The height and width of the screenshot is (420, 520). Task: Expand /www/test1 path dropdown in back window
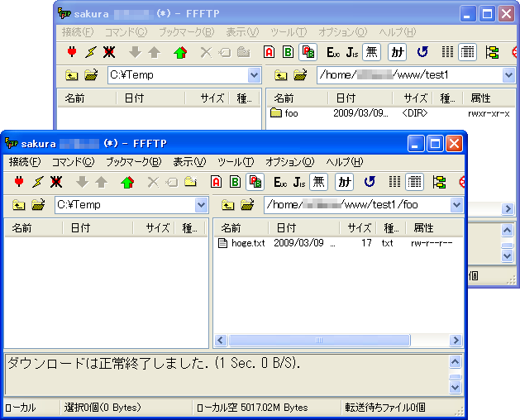pyautogui.click(x=508, y=75)
